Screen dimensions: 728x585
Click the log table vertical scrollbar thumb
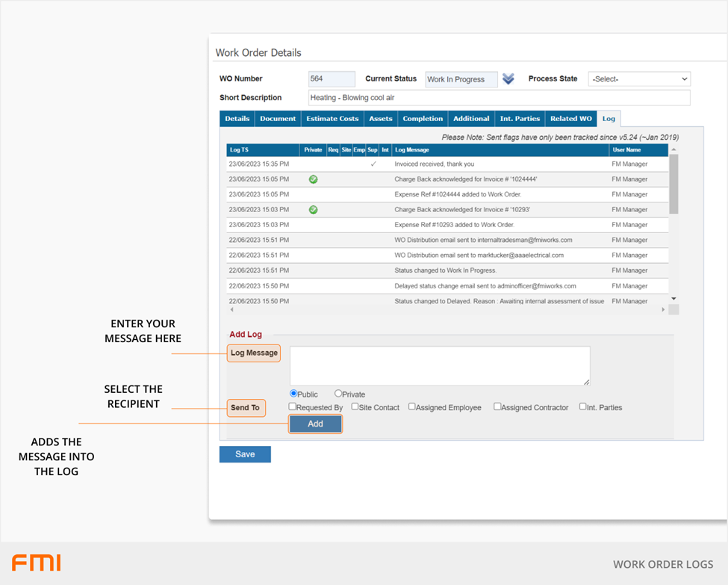point(673,183)
